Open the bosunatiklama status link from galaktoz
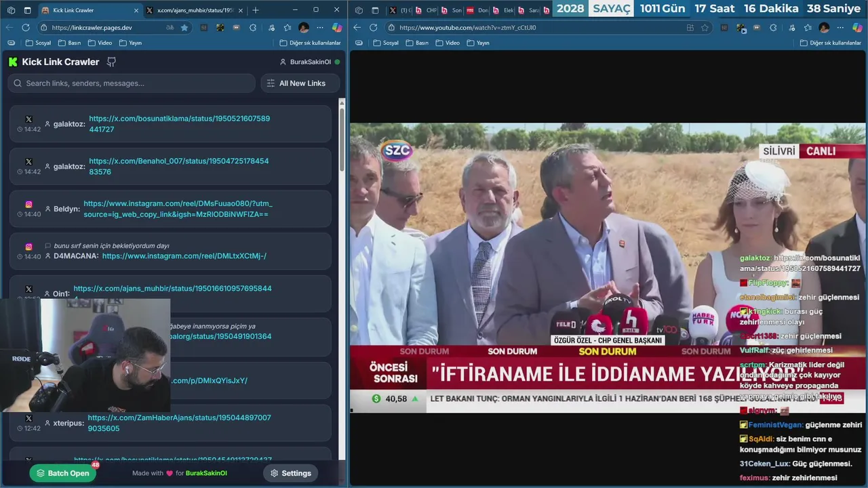 (x=180, y=123)
